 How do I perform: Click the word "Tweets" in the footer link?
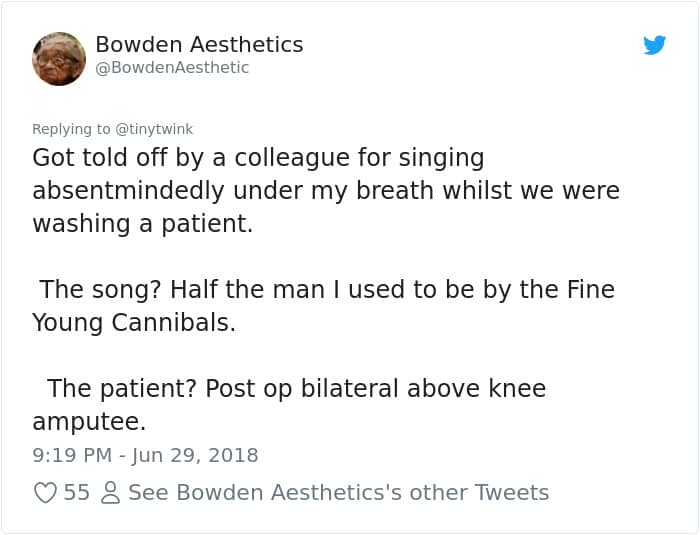[x=510, y=492]
